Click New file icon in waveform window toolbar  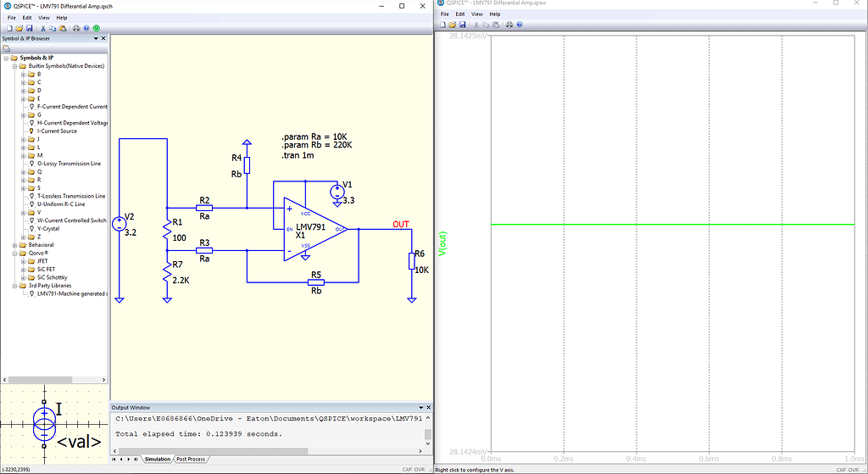tap(442, 25)
